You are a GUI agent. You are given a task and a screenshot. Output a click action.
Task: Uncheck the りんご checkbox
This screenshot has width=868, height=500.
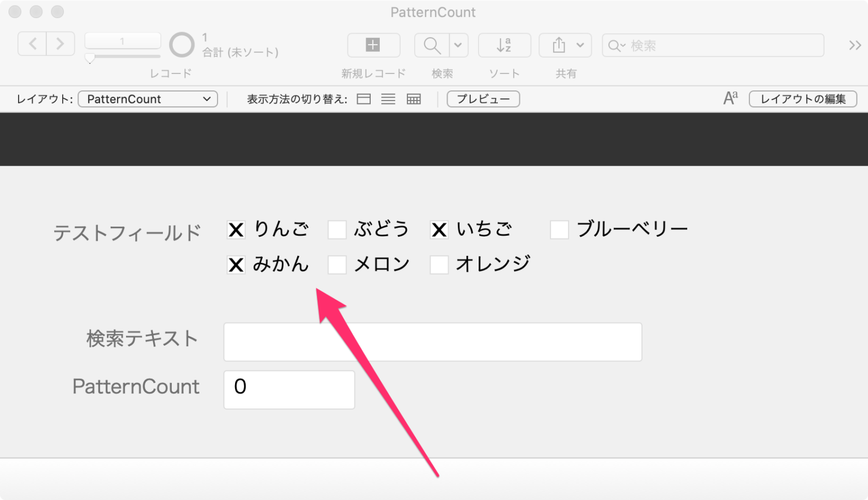[236, 229]
